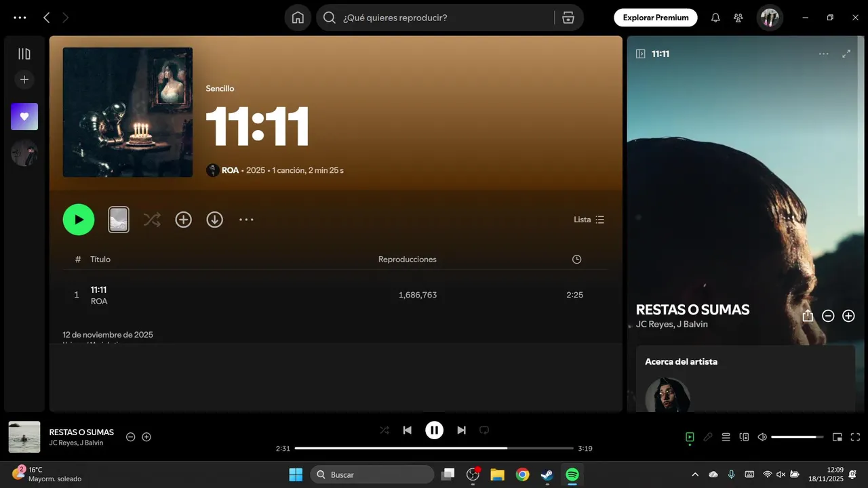Save 11:11 to Your Library
Viewport: 868px width, 488px height.
(x=184, y=220)
